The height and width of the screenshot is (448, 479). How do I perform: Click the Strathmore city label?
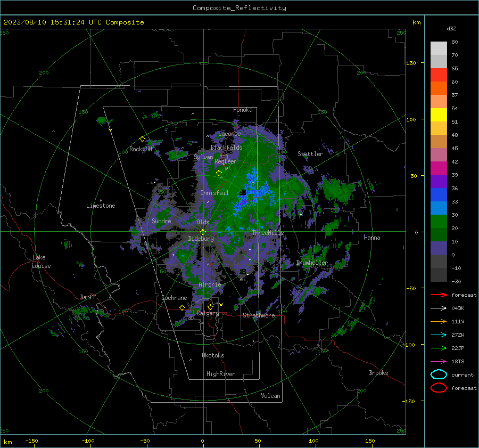[x=259, y=315]
